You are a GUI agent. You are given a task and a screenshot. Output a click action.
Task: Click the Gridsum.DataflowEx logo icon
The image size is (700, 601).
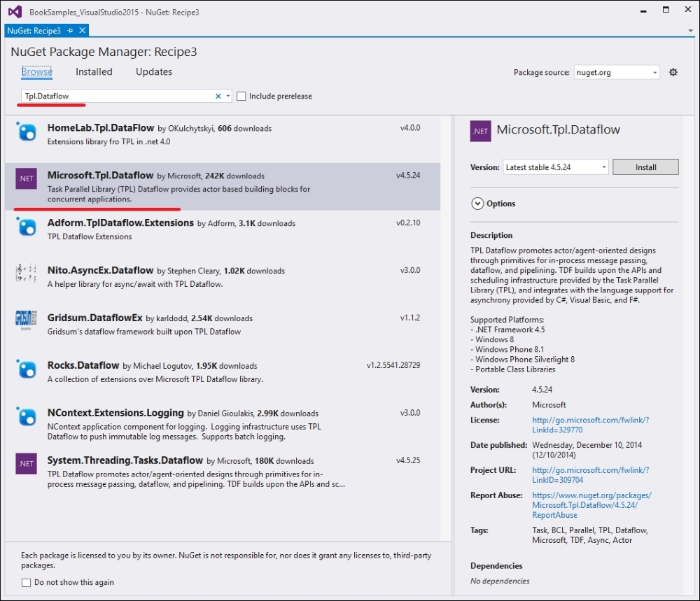click(x=26, y=320)
